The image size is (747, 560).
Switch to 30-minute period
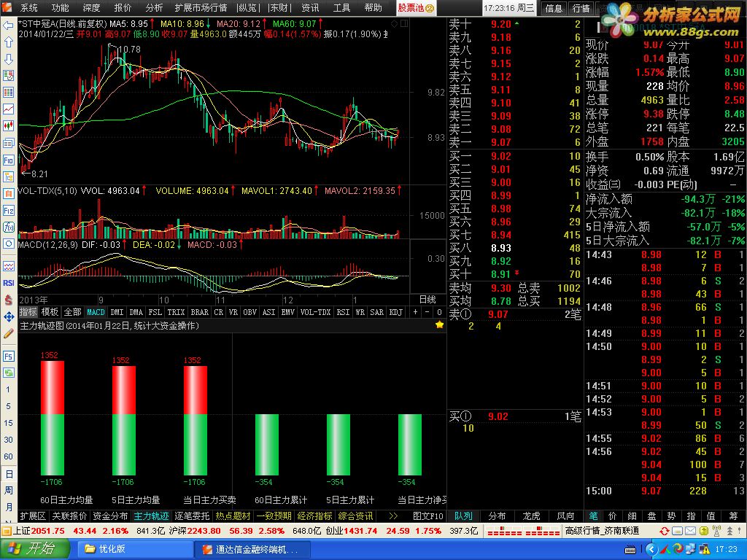point(8,440)
